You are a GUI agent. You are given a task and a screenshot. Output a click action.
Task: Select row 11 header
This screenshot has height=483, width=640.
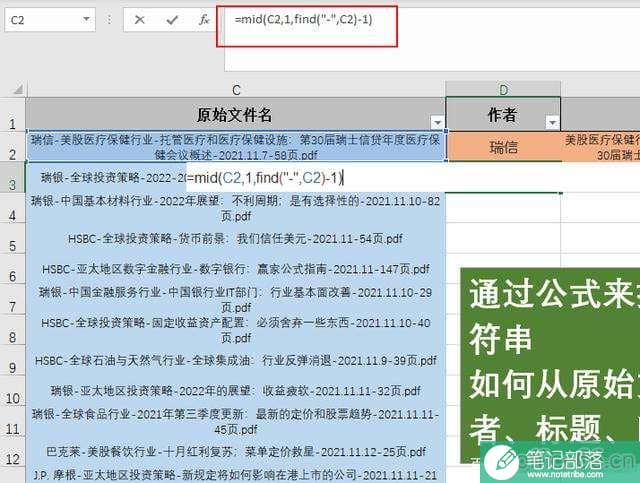(x=13, y=423)
